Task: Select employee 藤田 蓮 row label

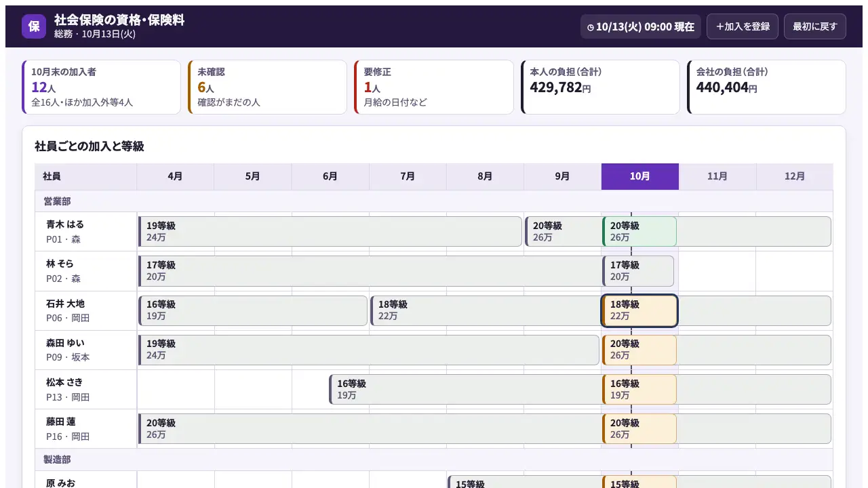Action: tap(86, 428)
